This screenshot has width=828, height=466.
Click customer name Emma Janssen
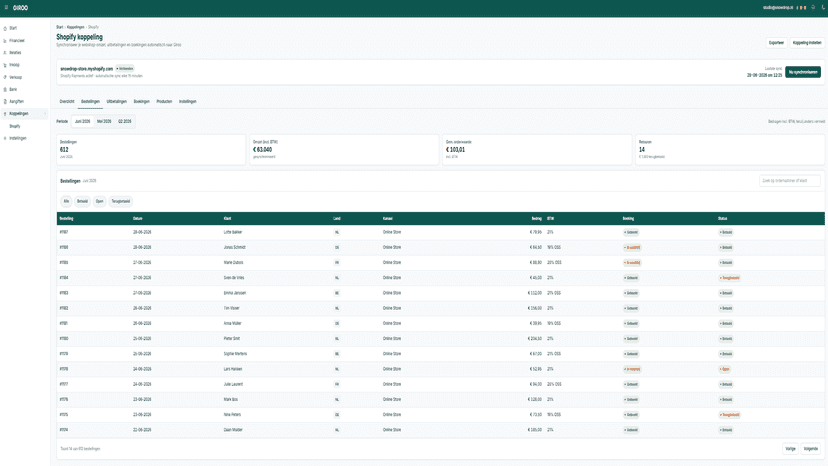click(x=234, y=293)
